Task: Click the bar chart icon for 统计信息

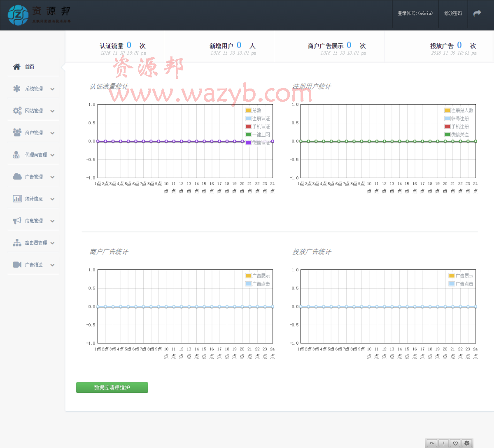Action: point(17,198)
